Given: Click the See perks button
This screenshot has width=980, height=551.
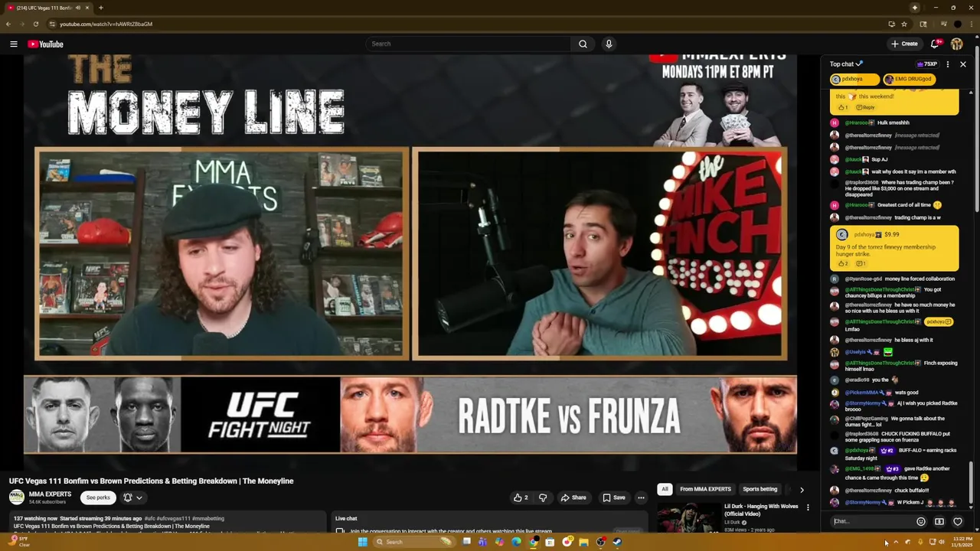Looking at the screenshot, I should click(x=98, y=497).
